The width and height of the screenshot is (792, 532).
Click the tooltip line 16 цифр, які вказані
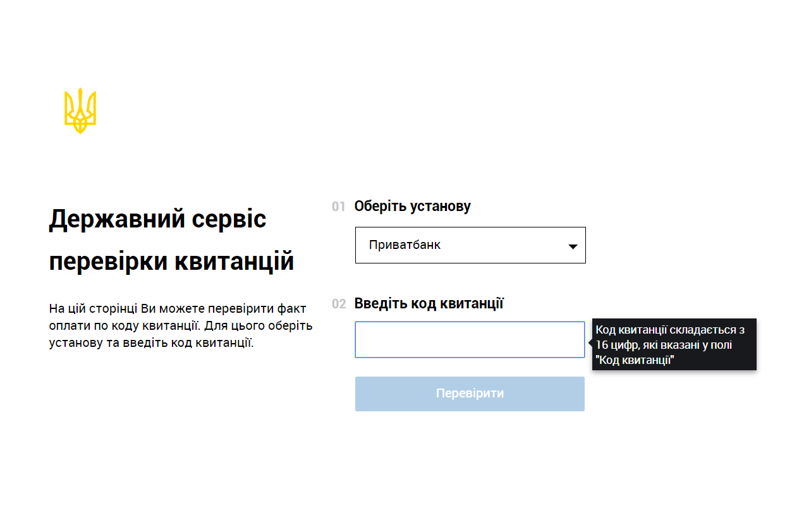[664, 345]
